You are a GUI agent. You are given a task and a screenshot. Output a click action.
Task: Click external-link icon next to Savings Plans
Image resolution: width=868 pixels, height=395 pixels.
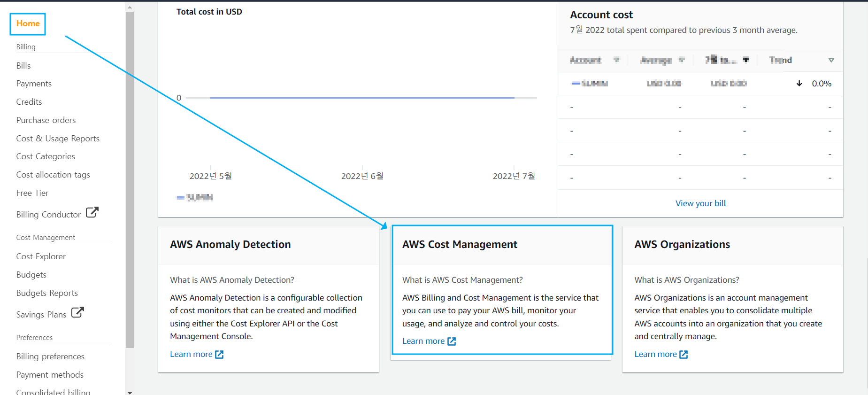point(77,312)
